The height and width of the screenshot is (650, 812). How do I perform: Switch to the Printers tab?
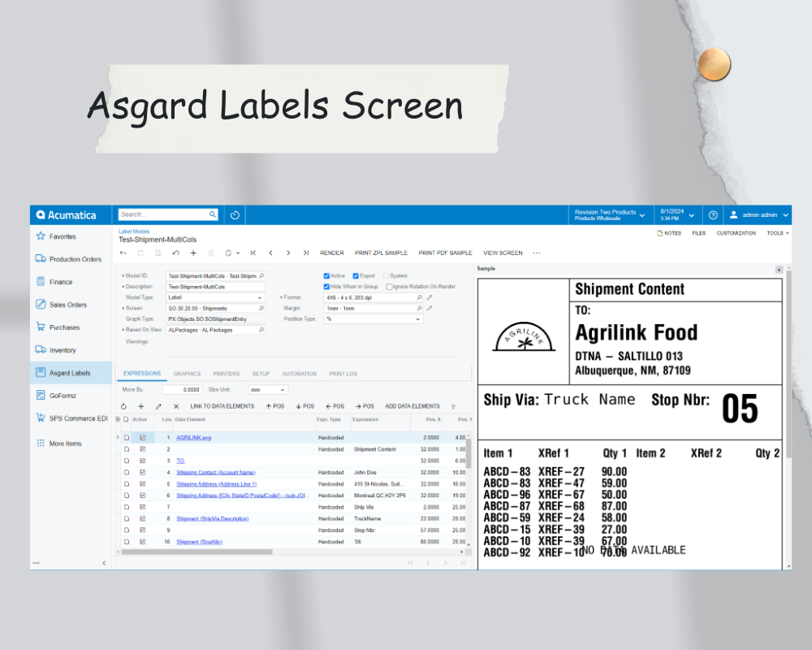pos(227,374)
